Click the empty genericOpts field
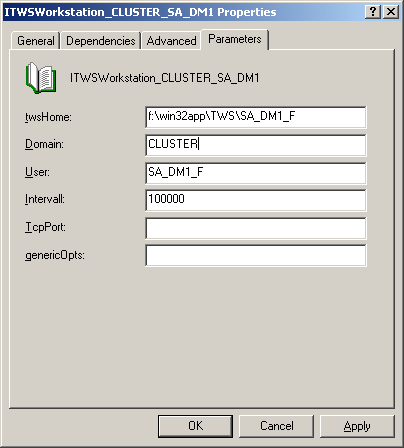404x448 pixels. [x=256, y=255]
